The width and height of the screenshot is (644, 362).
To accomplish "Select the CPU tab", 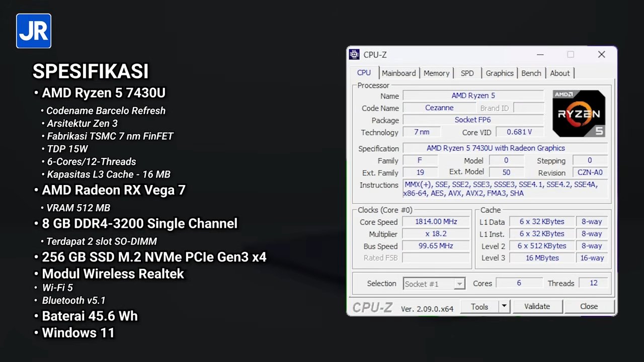I will (364, 73).
